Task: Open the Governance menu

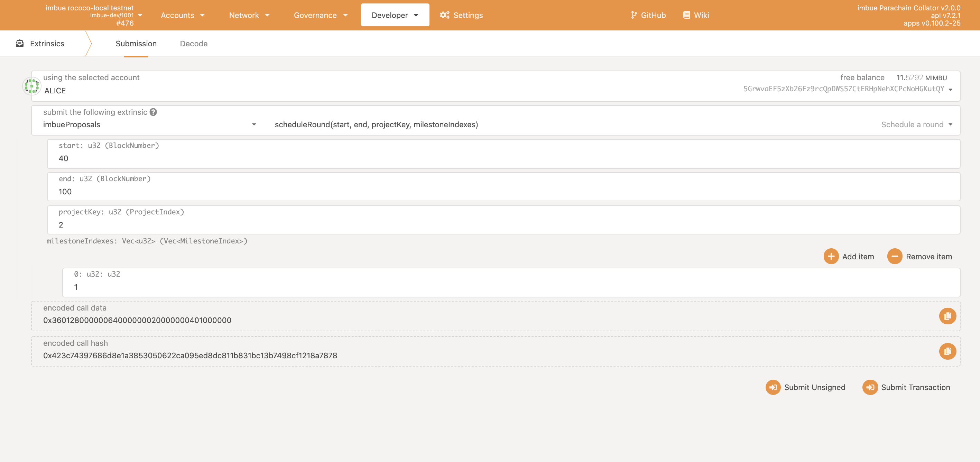Action: tap(321, 15)
